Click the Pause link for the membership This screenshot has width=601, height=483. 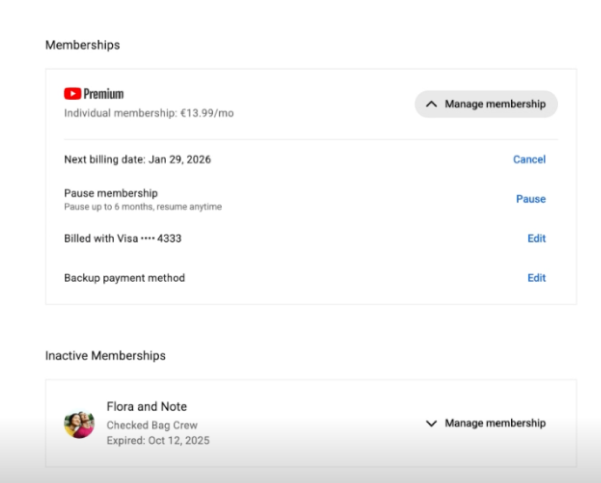point(530,199)
